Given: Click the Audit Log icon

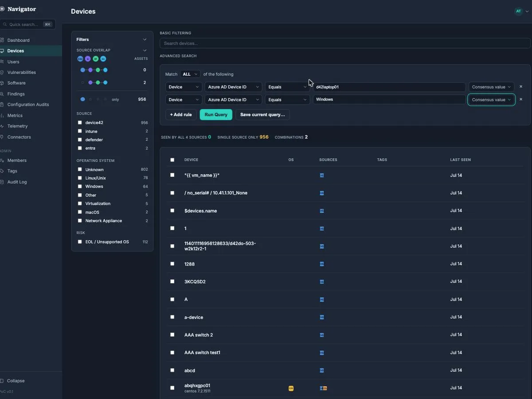Looking at the screenshot, I should tap(2, 182).
